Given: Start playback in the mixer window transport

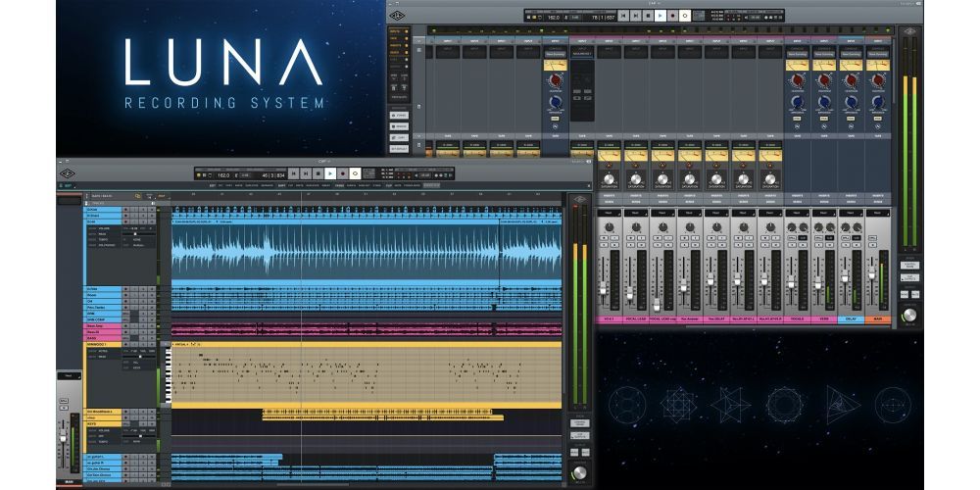Looking at the screenshot, I should click(x=660, y=16).
